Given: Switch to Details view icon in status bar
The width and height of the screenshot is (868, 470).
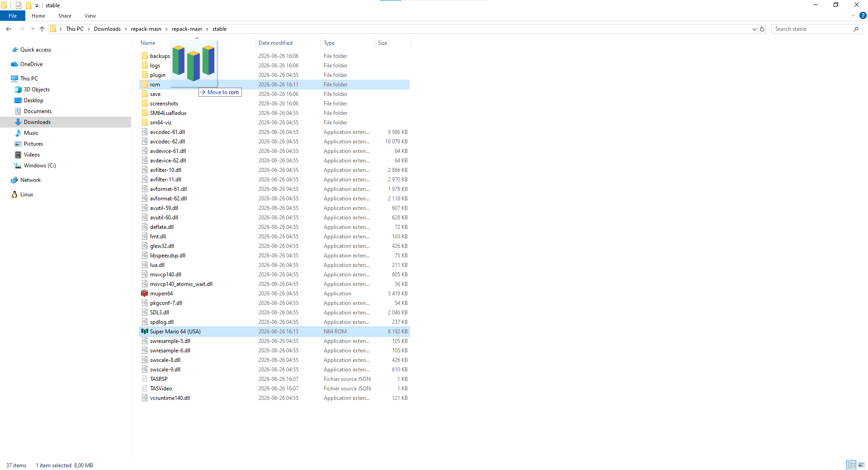Looking at the screenshot, I should (x=852, y=465).
